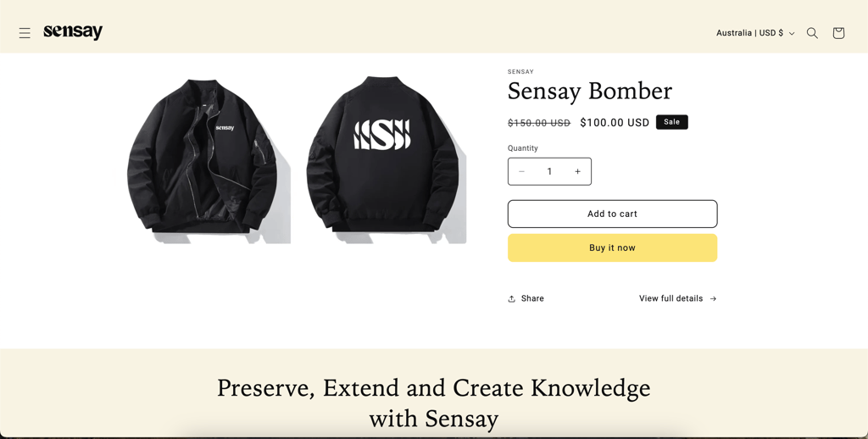The image size is (868, 439).
Task: Click the arrow beside View full details
Action: 713,299
